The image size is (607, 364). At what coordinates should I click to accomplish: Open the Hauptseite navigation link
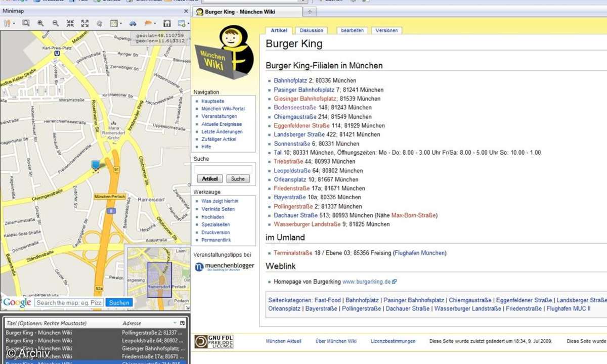(212, 101)
